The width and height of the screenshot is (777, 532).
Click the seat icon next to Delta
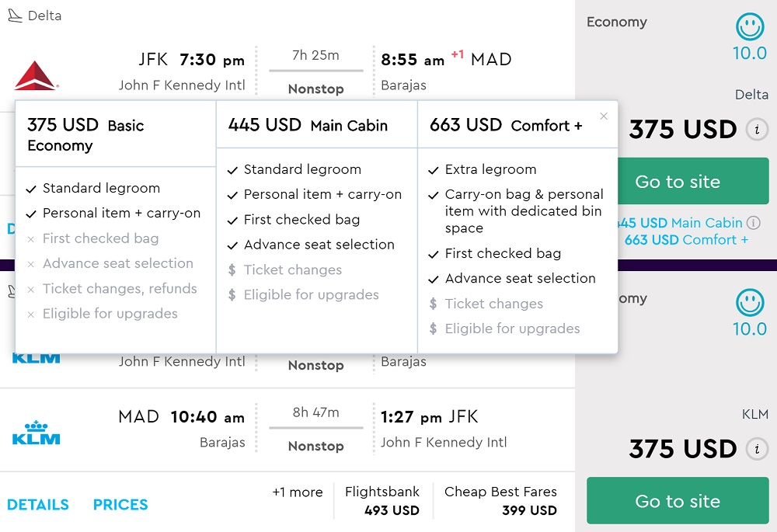pyautogui.click(x=14, y=16)
